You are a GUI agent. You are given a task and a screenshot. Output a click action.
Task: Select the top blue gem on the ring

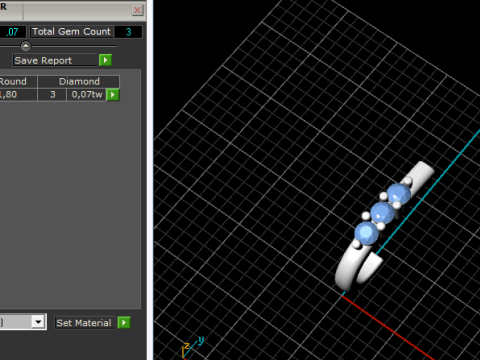(x=399, y=194)
